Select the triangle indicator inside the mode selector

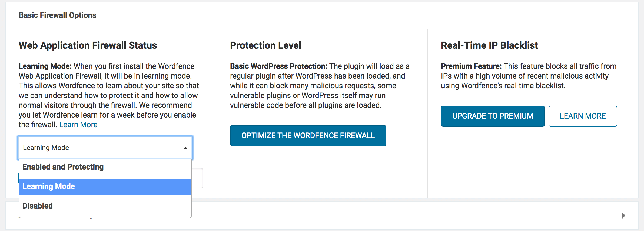pos(186,148)
